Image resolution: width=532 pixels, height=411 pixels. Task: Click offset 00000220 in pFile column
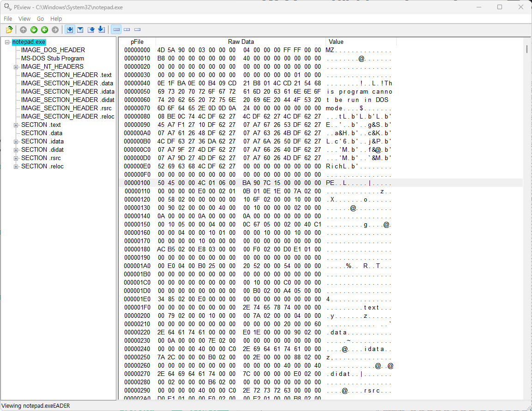137,333
